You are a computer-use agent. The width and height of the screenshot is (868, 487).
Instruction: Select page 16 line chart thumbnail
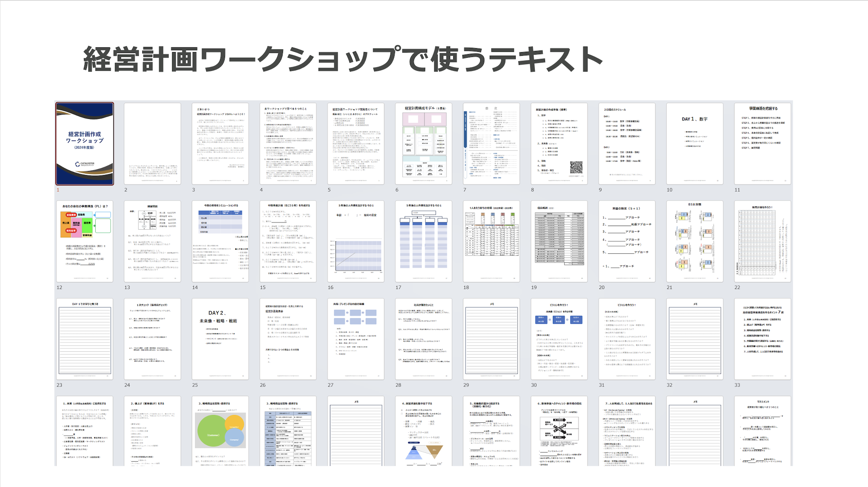pyautogui.click(x=356, y=241)
